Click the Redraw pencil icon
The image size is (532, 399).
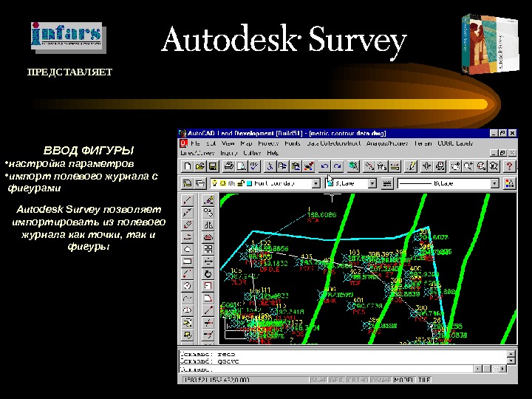click(x=411, y=166)
